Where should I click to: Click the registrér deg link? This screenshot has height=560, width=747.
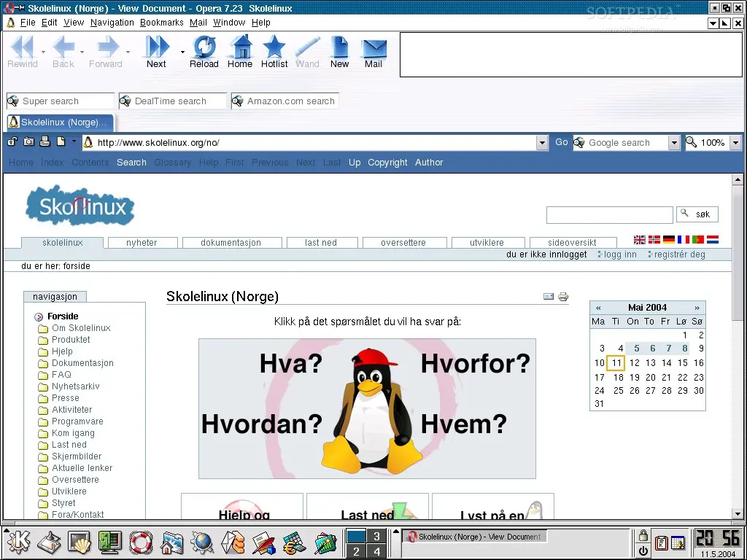(x=679, y=254)
